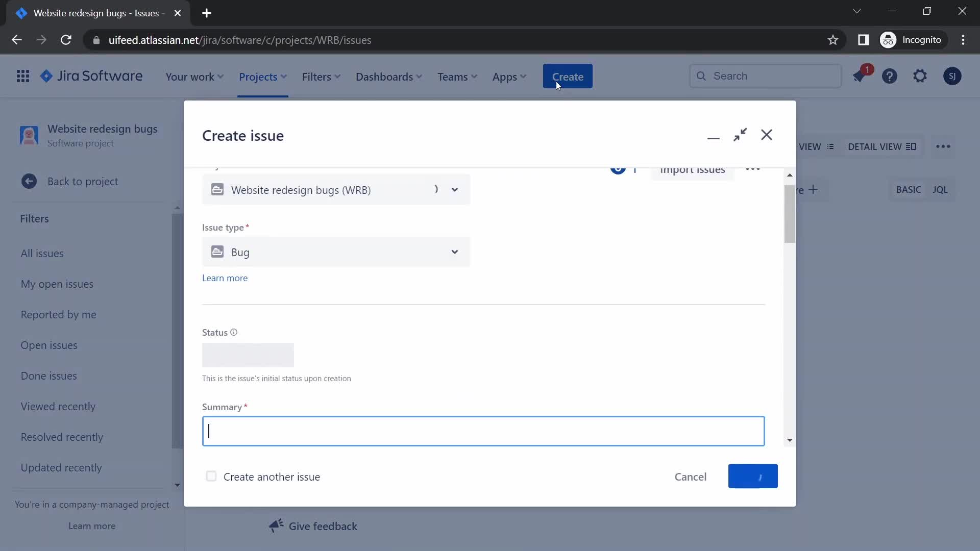Toggle the Create another issue checkbox

coord(211,477)
